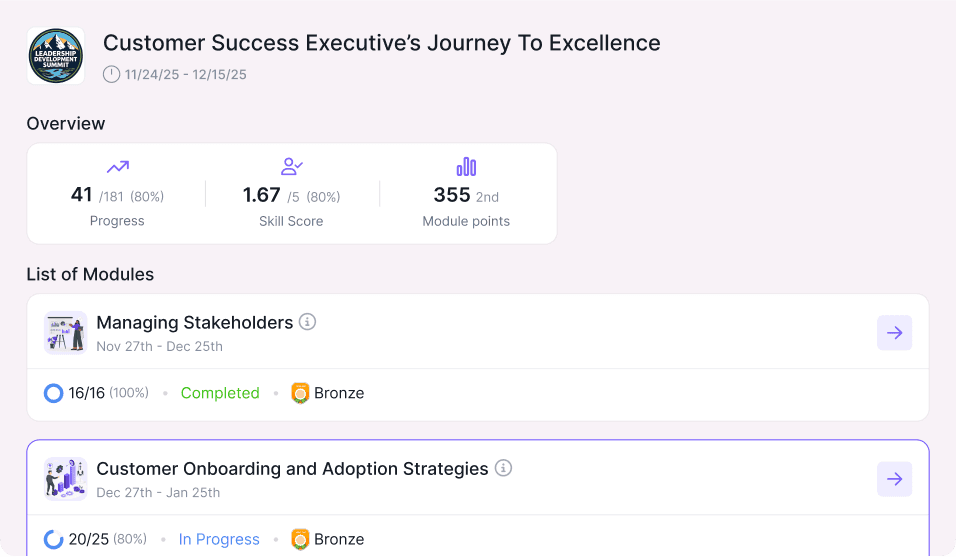Open Managing Stakeholders module via arrow button
The image size is (956, 557).
coord(894,333)
